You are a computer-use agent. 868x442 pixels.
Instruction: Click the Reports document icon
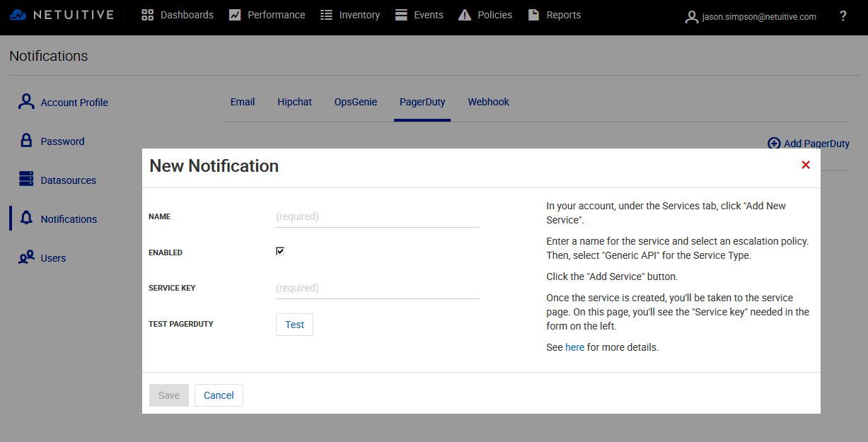coord(533,15)
